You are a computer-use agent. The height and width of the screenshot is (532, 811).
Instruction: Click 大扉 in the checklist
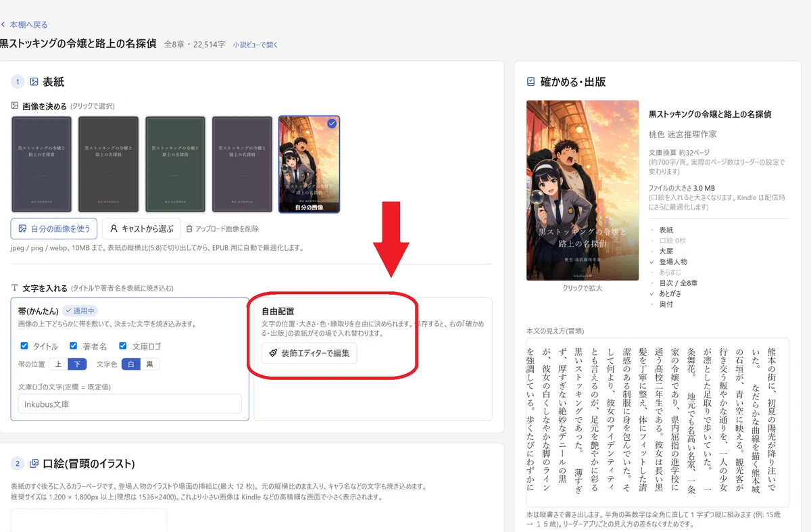point(666,251)
